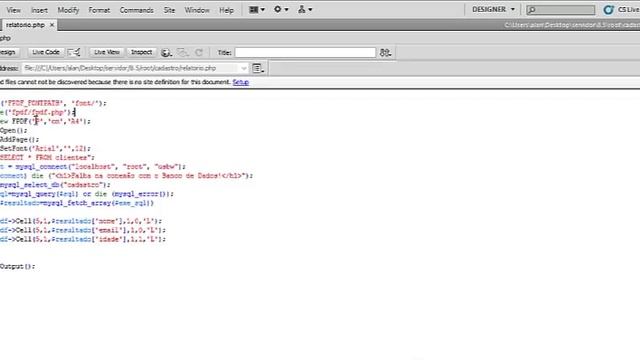Click the Check browser compatibility icon

tap(74, 52)
